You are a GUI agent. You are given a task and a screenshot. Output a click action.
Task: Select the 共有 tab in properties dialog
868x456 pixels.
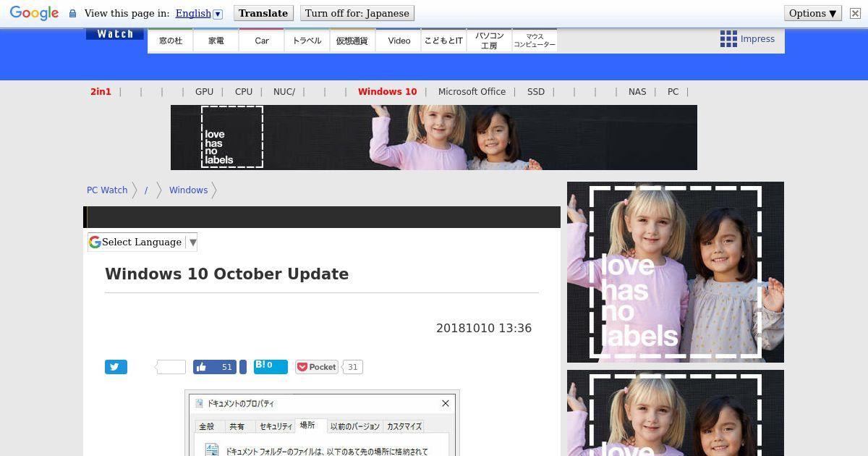point(237,426)
